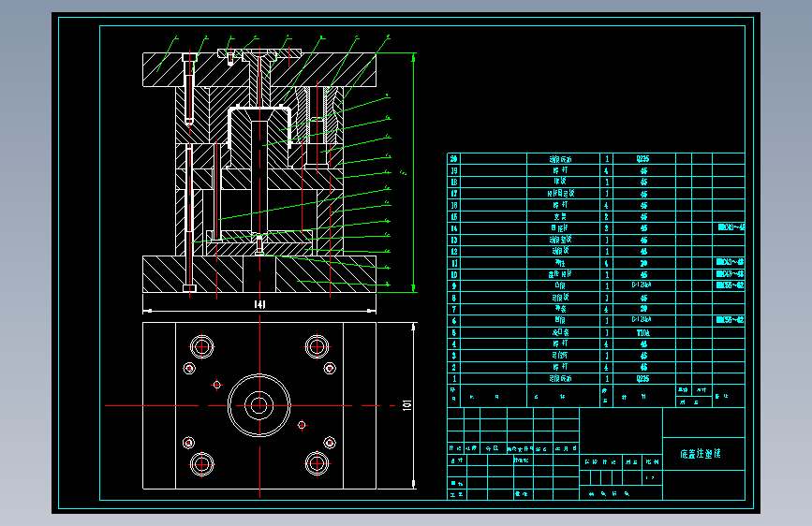Click the 101 height dimension text
The width and height of the screenshot is (812, 526).
pyautogui.click(x=407, y=405)
